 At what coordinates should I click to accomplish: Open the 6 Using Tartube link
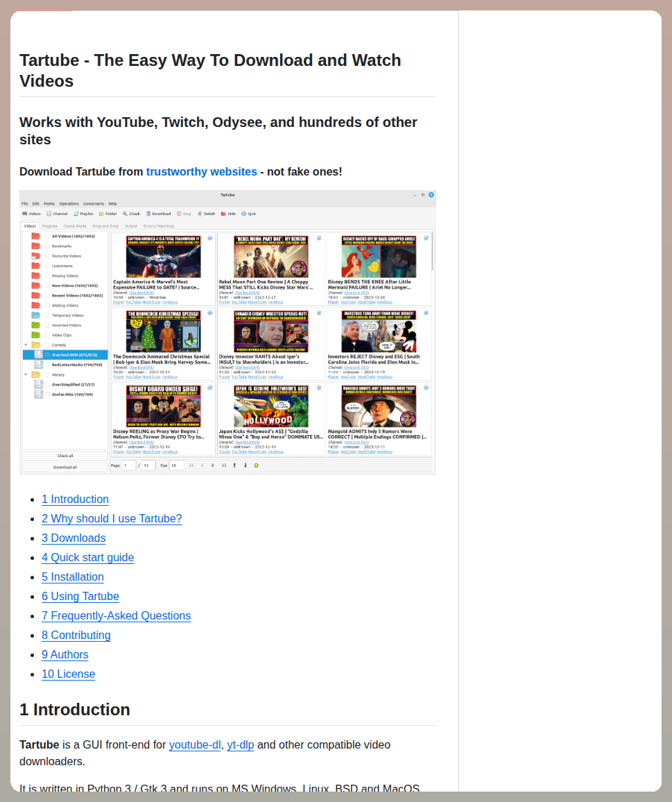pos(80,597)
